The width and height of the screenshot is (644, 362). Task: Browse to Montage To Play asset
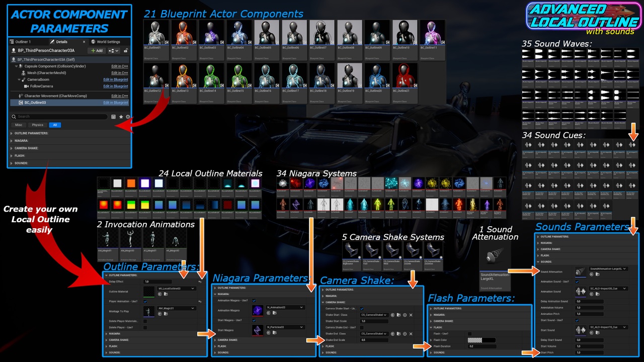pos(166,314)
